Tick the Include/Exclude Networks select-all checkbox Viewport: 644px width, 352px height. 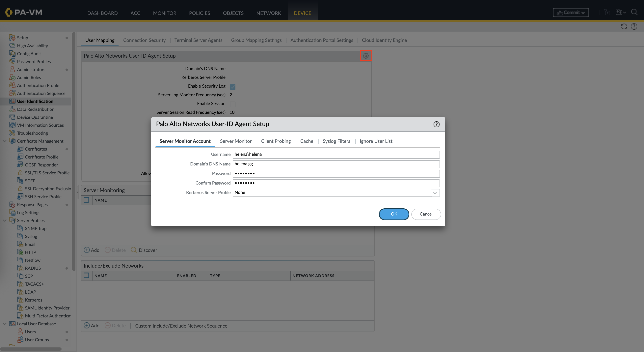pos(87,276)
